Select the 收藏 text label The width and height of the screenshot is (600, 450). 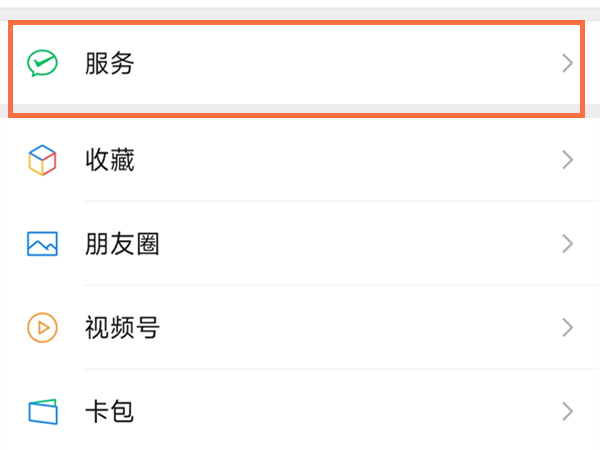pyautogui.click(x=110, y=160)
